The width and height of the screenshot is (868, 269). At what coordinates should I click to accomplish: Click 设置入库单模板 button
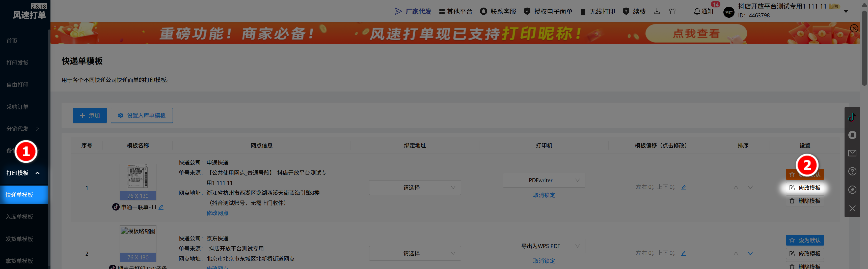[x=142, y=115]
